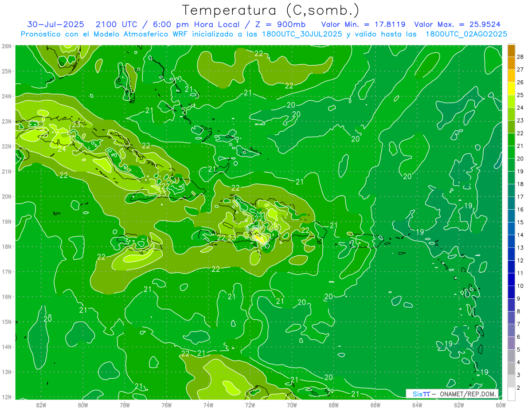Click the "80W" longitude axis label
Viewport: 532px width, 411px height.
tap(83, 405)
